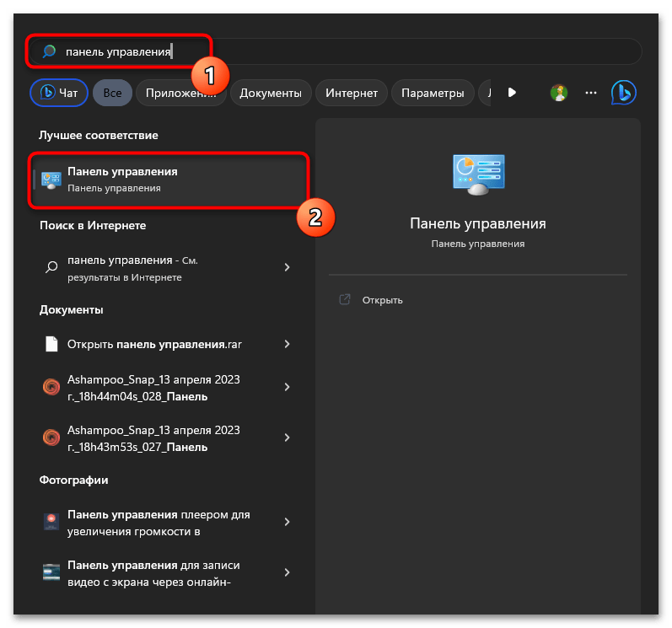The image size is (672, 628).
Task: Expand chevron for Ashampoo_Snap 18h43m53s_027
Action: (288, 437)
